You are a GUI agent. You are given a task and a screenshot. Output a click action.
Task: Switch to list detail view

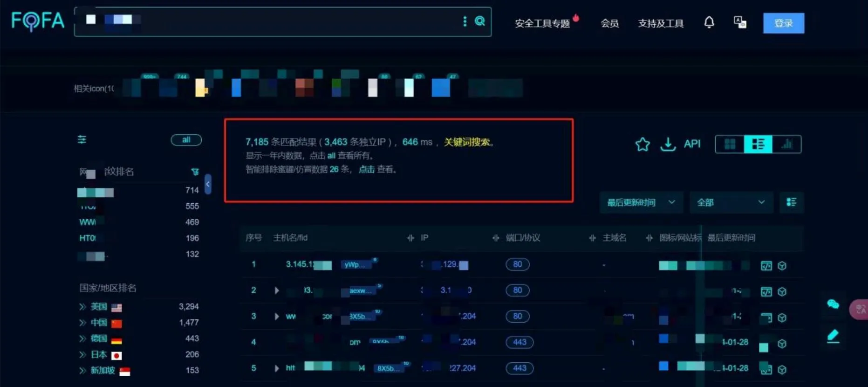[x=758, y=144]
